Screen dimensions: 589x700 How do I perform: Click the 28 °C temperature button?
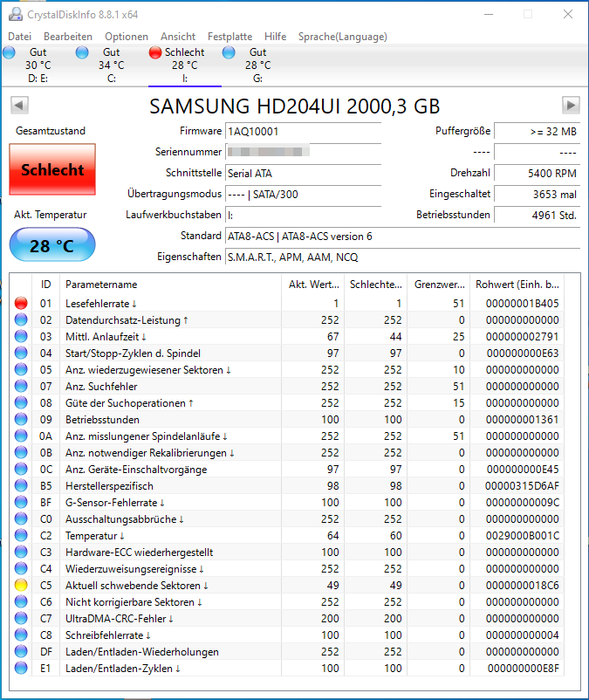52,244
